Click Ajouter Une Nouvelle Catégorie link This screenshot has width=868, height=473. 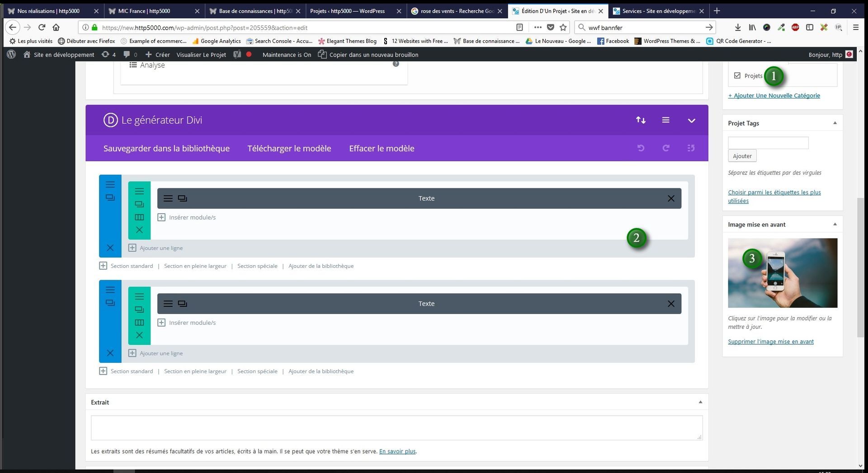774,95
